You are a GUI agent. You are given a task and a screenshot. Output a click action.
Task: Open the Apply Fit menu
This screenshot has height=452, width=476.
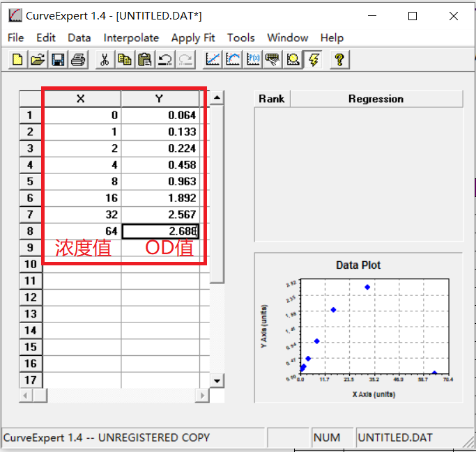pos(193,38)
